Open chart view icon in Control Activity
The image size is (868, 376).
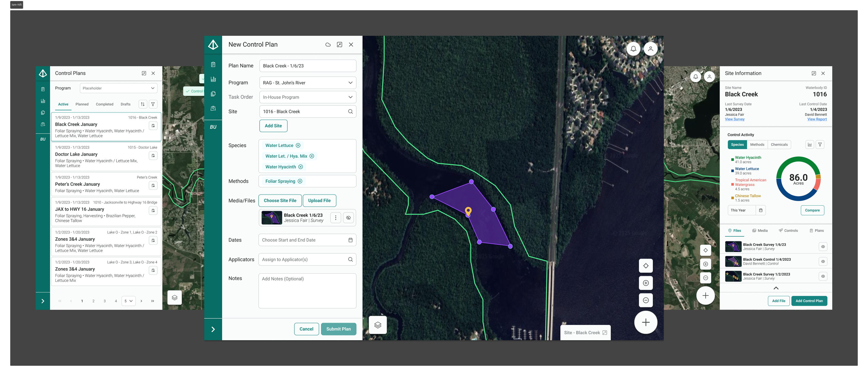click(x=809, y=145)
